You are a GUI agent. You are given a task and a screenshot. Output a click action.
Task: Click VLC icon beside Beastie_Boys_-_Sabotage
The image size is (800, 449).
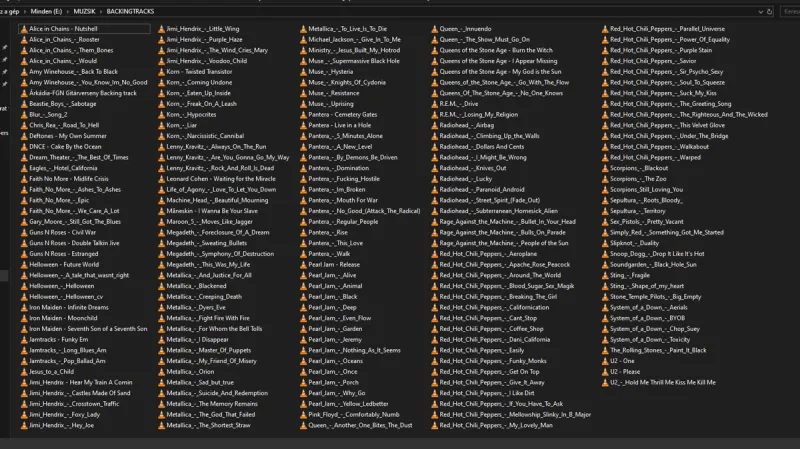pos(24,104)
